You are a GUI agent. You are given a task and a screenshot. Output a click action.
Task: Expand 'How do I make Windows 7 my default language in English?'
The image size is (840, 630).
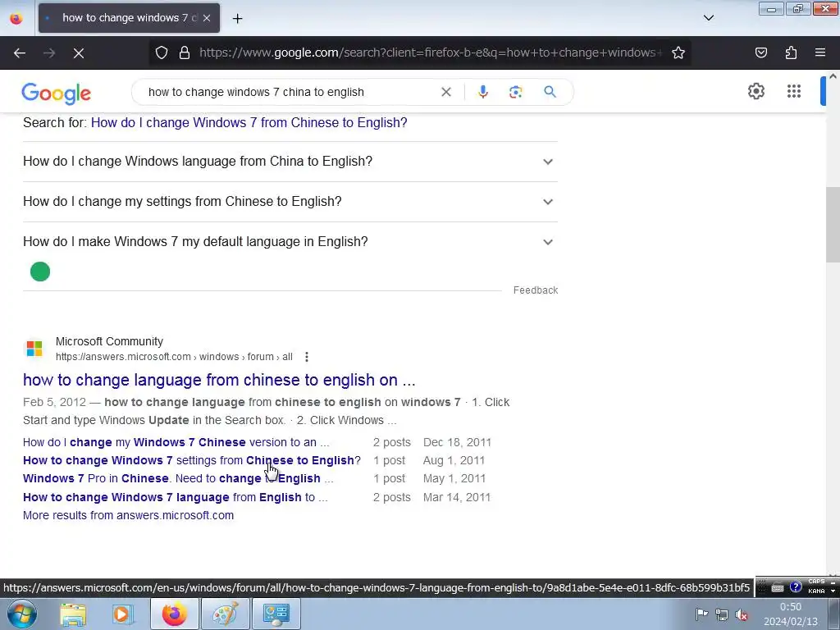(290, 242)
